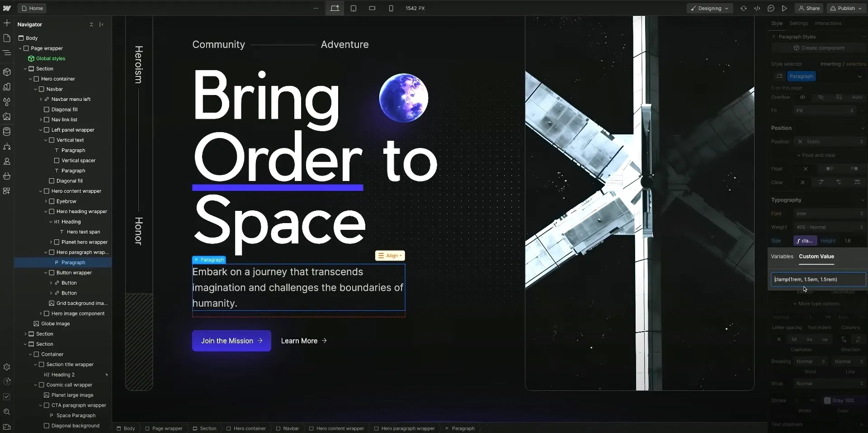Set Float left option
Image resolution: width=868 pixels, height=433 pixels.
830,169
